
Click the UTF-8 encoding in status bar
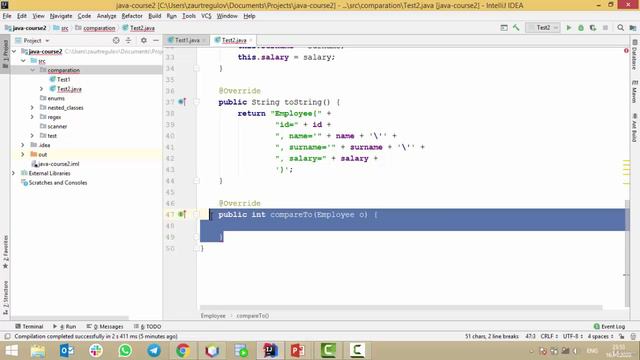pyautogui.click(x=572, y=336)
